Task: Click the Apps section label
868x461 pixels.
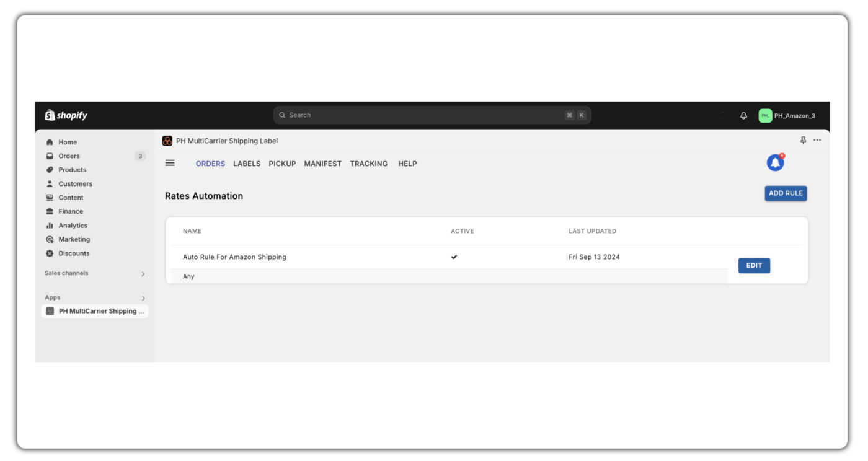Action: (52, 297)
